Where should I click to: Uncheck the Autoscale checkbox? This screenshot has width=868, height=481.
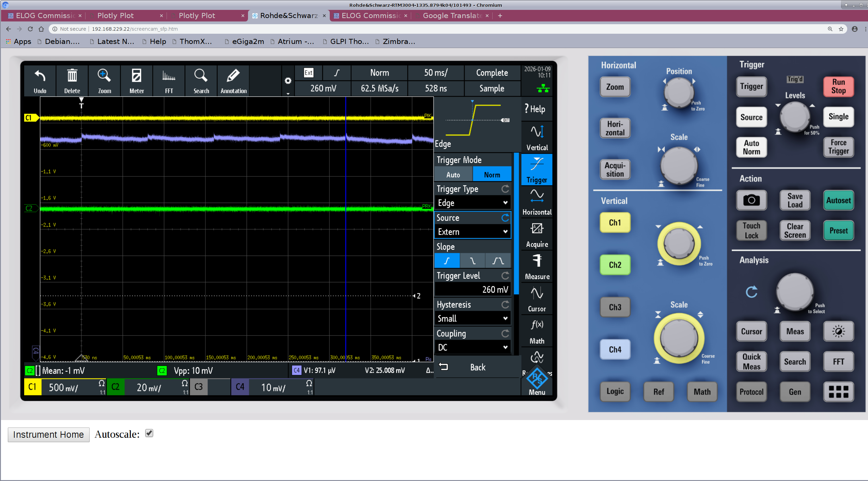click(x=149, y=433)
